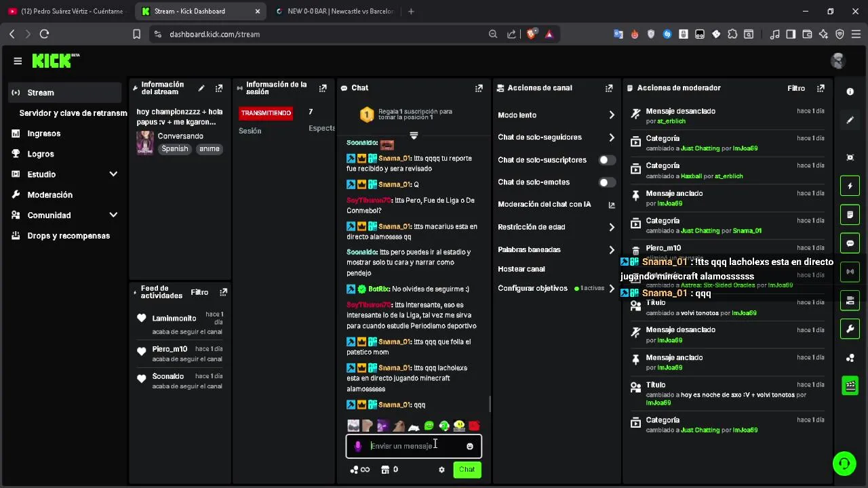868x488 pixels.
Task: Click the Kick logo
Action: (x=56, y=61)
